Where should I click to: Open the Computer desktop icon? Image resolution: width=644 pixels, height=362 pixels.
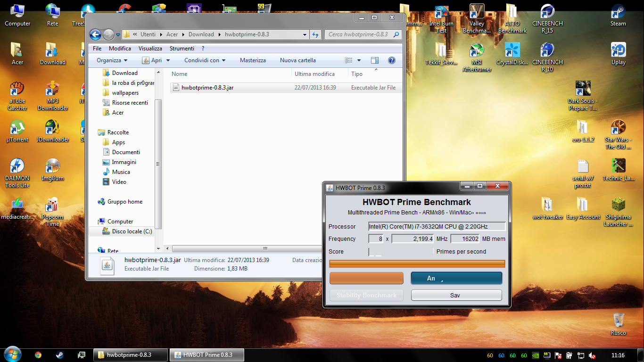(17, 15)
